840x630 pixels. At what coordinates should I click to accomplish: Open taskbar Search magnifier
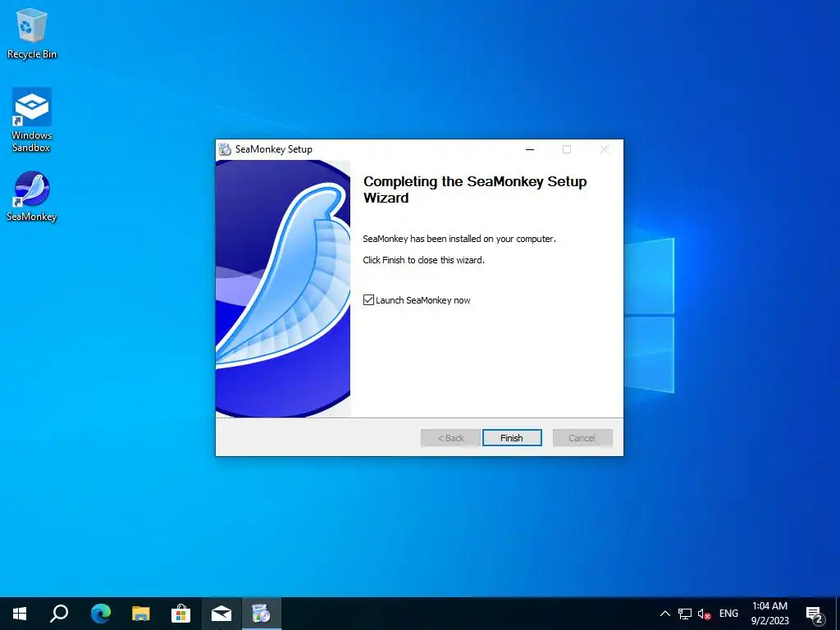coord(59,614)
